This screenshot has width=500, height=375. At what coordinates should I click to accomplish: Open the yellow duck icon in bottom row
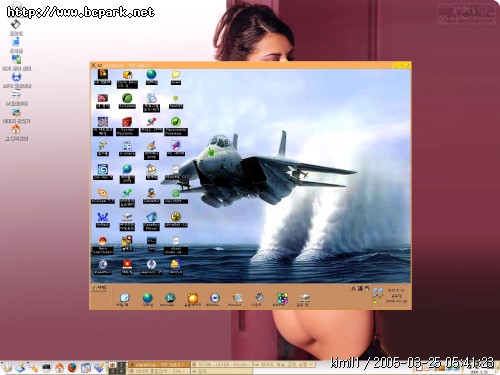coord(176,264)
